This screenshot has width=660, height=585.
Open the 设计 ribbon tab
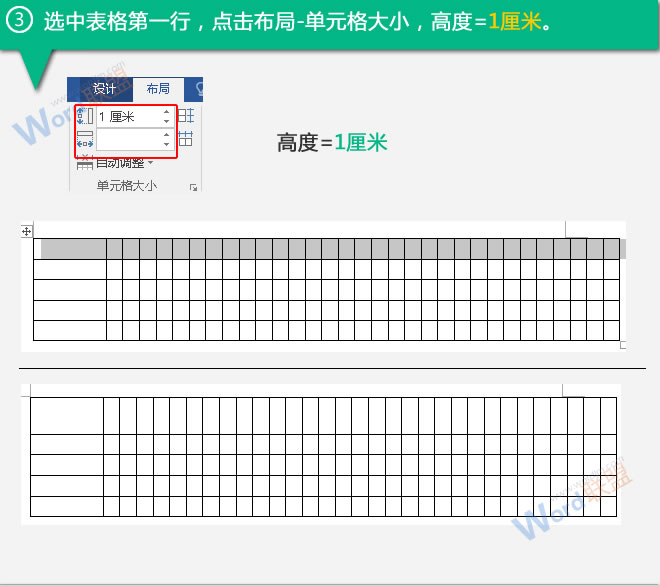pyautogui.click(x=104, y=89)
